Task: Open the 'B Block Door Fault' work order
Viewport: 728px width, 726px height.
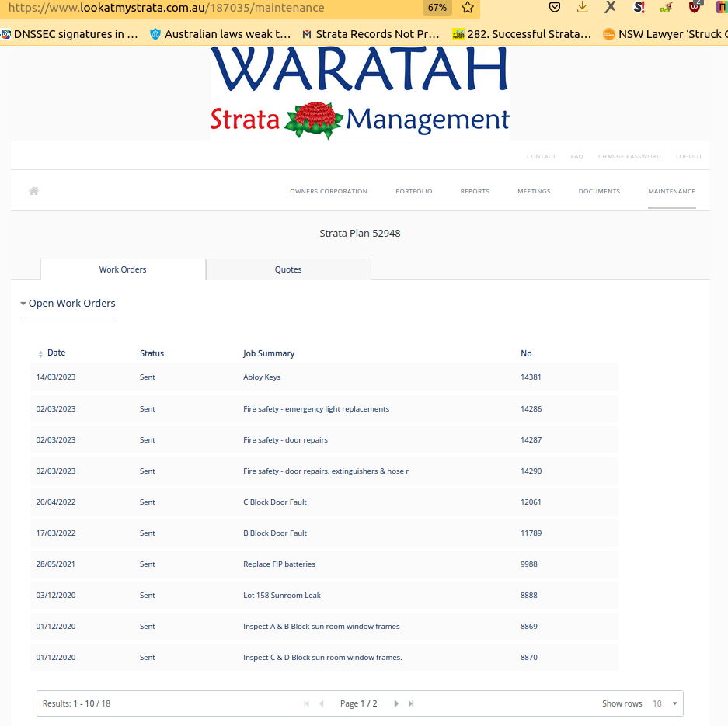Action: point(275,533)
